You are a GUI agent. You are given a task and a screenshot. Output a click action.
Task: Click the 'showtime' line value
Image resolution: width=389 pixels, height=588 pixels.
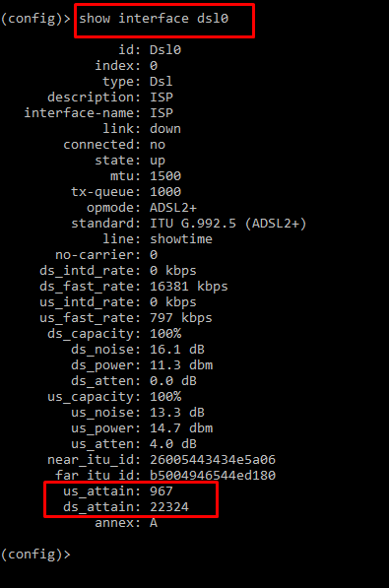pos(181,239)
